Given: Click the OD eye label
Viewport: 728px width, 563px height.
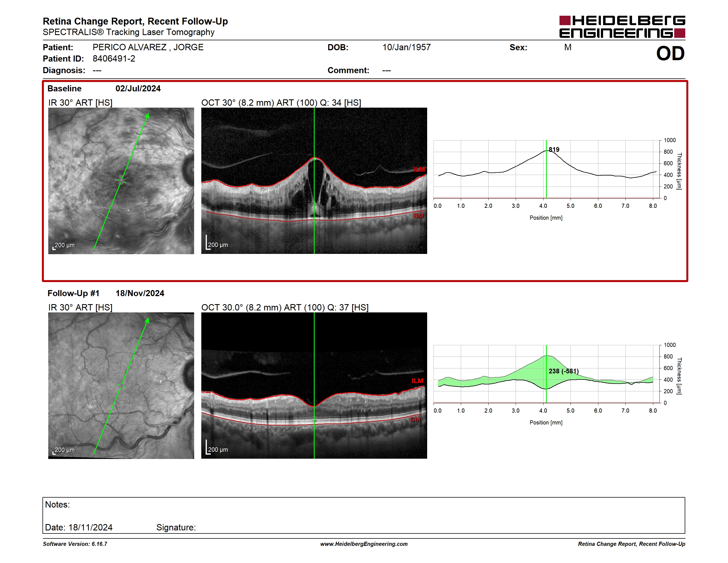Looking at the screenshot, I should click(670, 53).
